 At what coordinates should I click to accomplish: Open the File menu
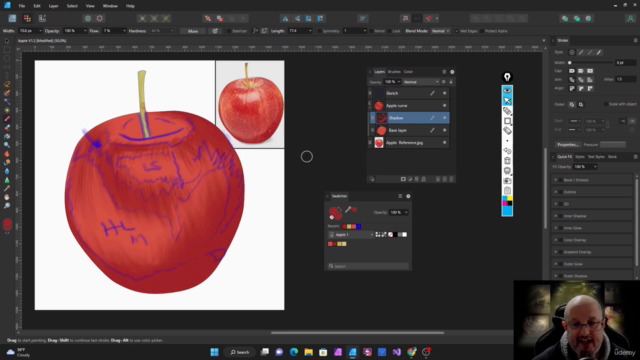[x=22, y=6]
